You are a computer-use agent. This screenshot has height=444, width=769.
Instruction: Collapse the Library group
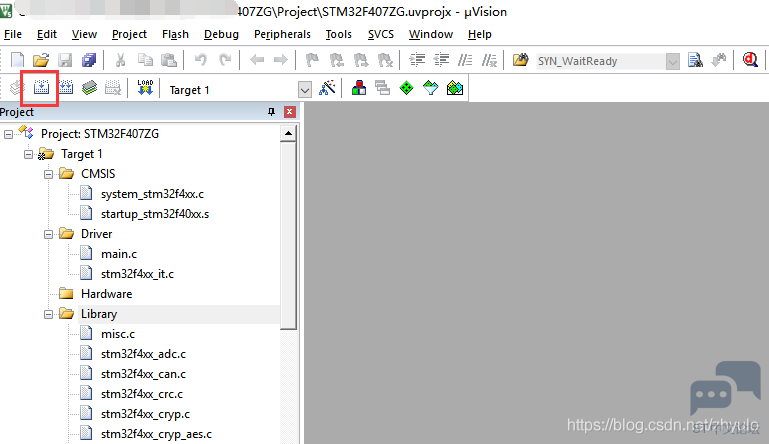point(48,314)
